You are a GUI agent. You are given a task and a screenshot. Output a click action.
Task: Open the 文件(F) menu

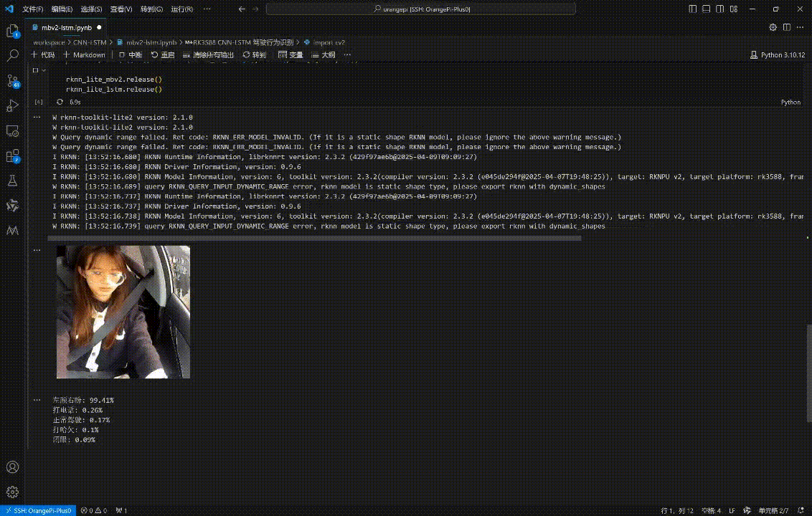[33, 9]
